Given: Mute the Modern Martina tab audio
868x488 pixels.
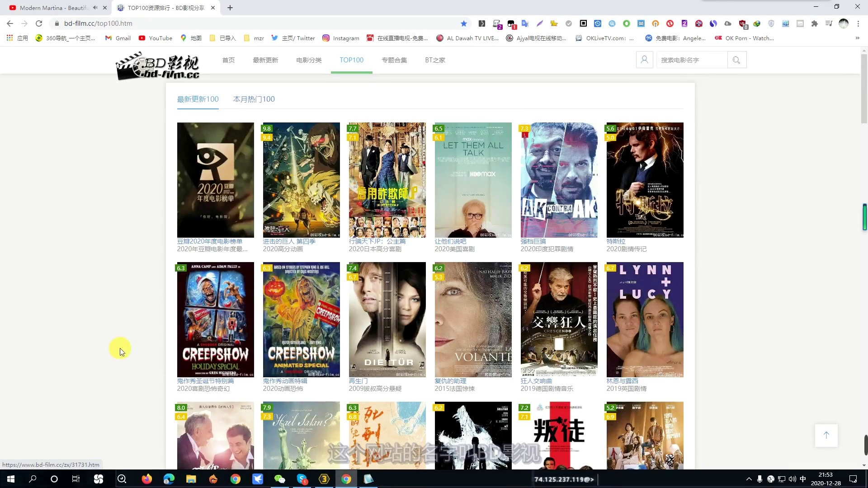Looking at the screenshot, I should [95, 8].
